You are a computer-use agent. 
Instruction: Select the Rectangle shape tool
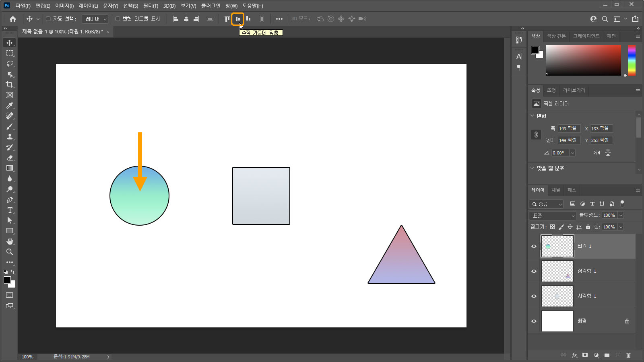(x=10, y=231)
